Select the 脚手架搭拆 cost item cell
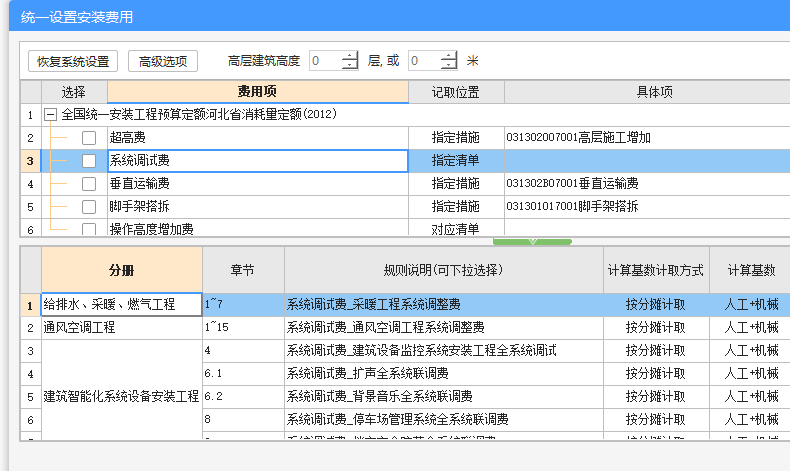The width and height of the screenshot is (790, 471). pyautogui.click(x=257, y=207)
